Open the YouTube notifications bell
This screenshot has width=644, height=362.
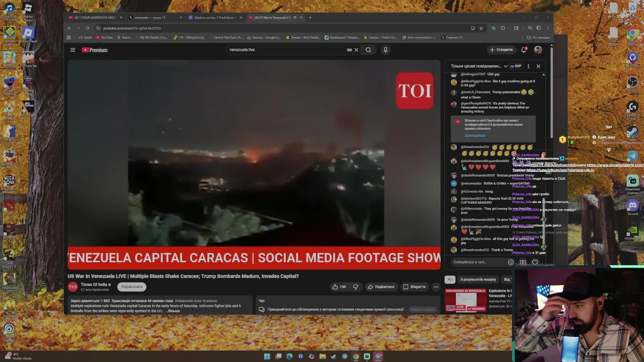pos(524,50)
